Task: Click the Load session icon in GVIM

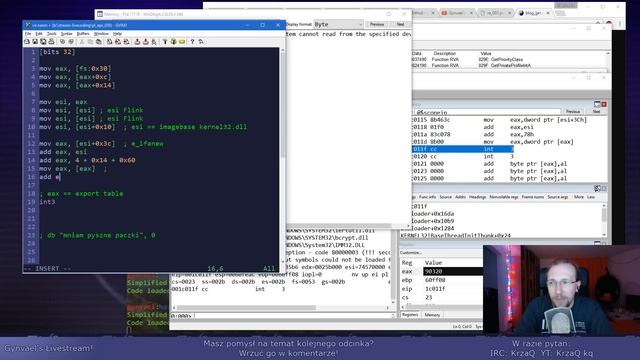Action: coord(137,42)
